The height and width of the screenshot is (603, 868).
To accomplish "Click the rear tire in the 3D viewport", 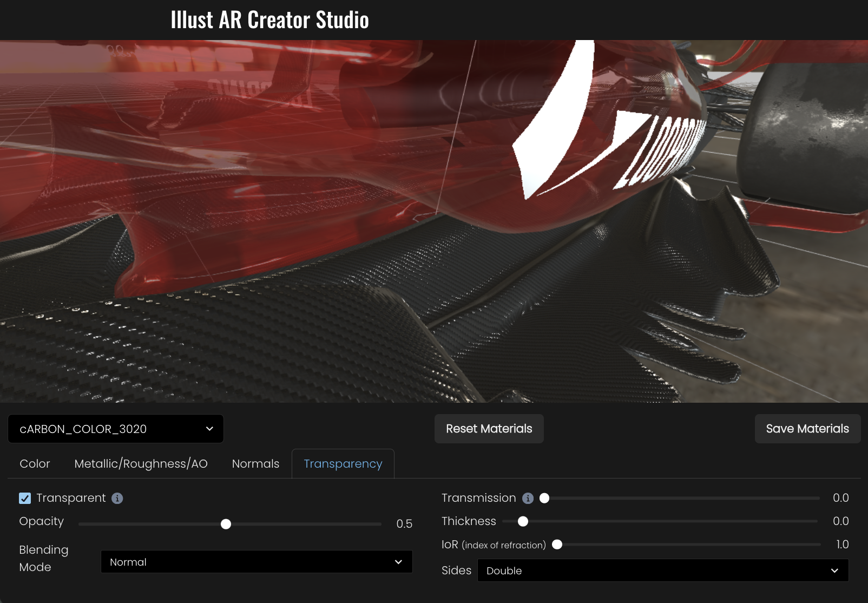I will click(801, 135).
